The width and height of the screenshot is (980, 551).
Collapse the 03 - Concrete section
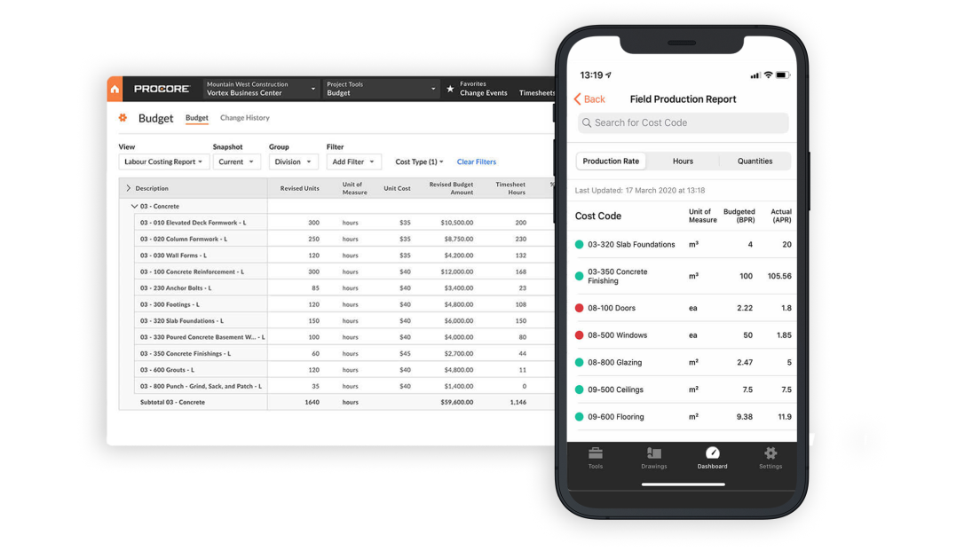coord(132,205)
